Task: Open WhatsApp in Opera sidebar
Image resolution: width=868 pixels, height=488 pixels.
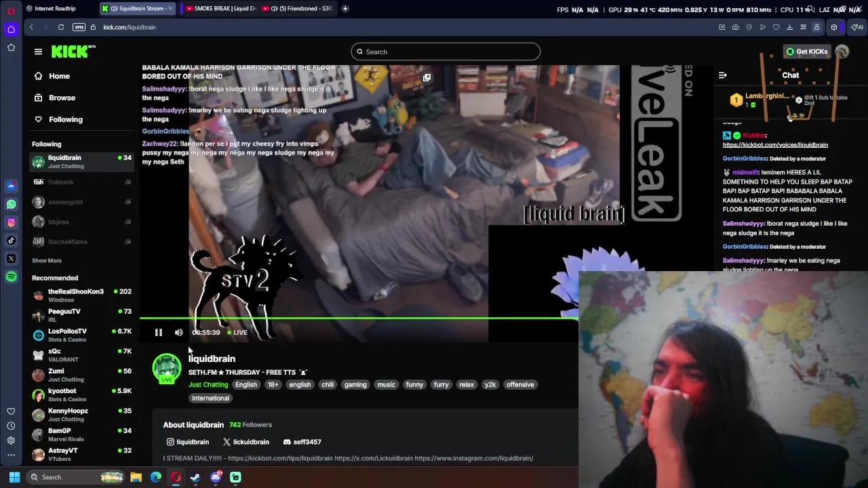Action: (11, 204)
